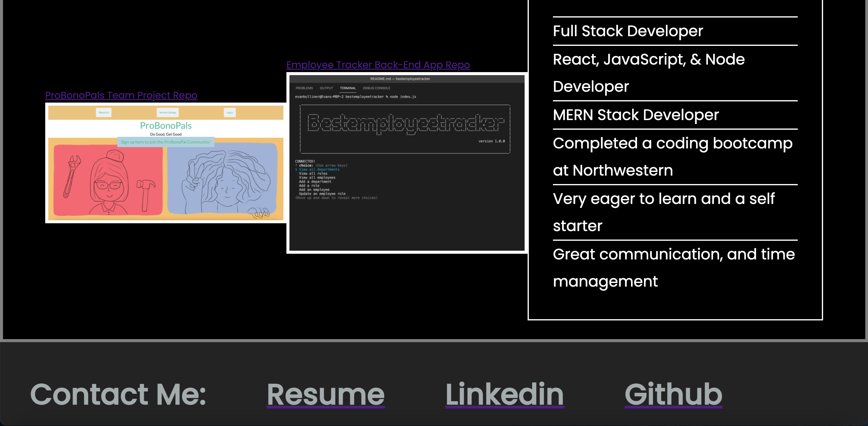Click the 'Contact Me:' footer heading
Screen dimensions: 868x426
coord(118,394)
